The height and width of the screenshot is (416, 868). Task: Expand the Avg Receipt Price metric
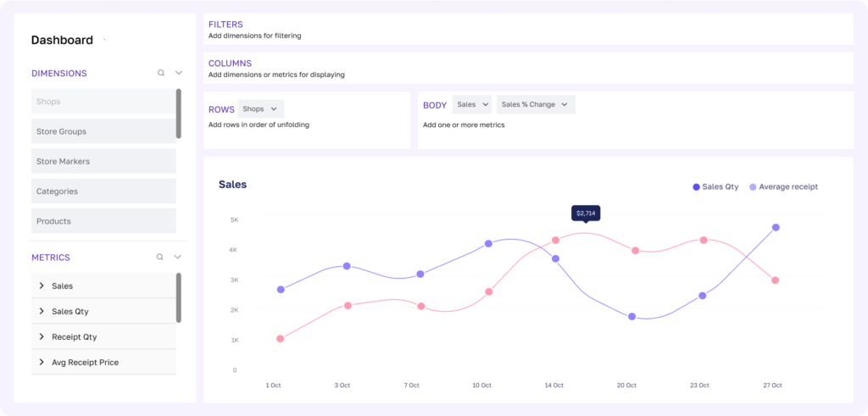click(42, 362)
